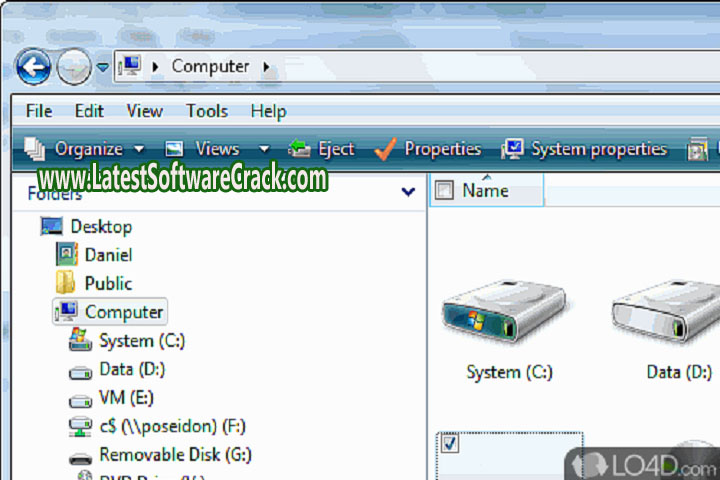Sort by the Name column header
Screen dimensions: 720x480
pos(486,190)
